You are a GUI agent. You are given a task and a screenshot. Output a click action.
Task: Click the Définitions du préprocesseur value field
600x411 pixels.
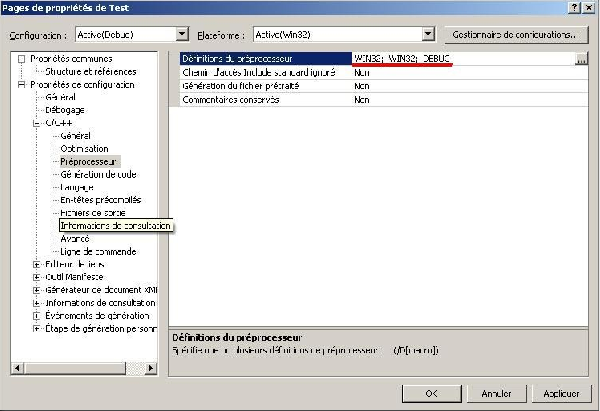click(x=460, y=59)
